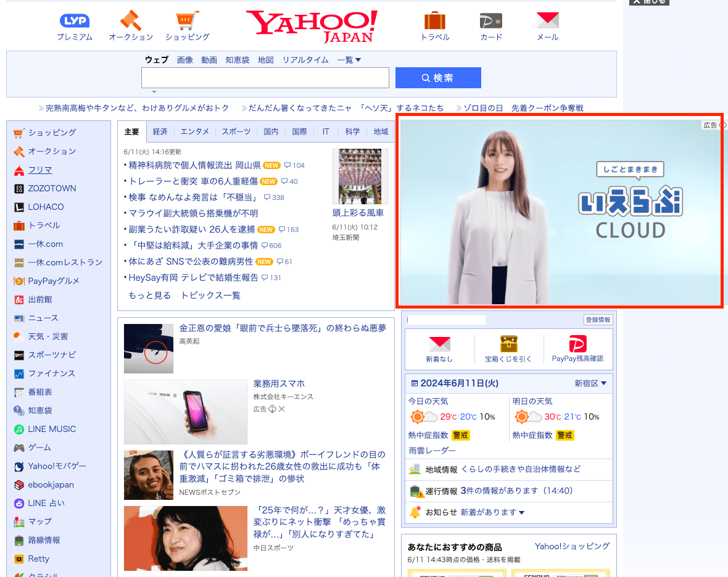Click the 登録情報 button
The height and width of the screenshot is (577, 728).
(x=598, y=320)
